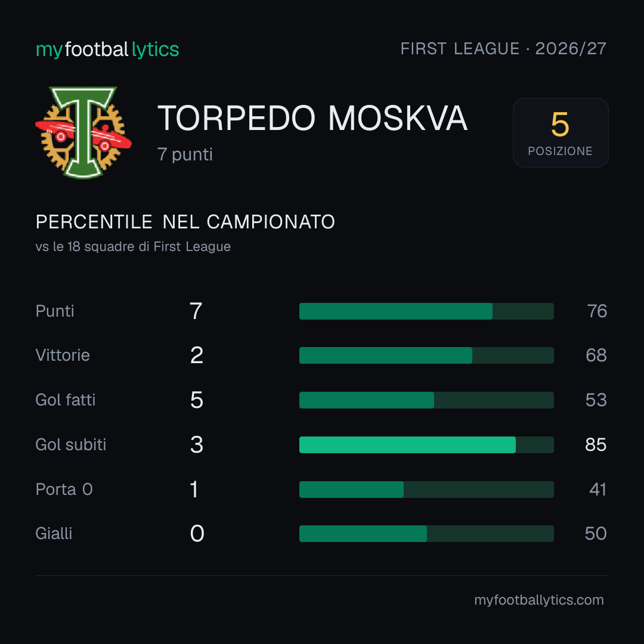Select the First League 2026/27 label
The image size is (644, 644).
click(x=503, y=49)
